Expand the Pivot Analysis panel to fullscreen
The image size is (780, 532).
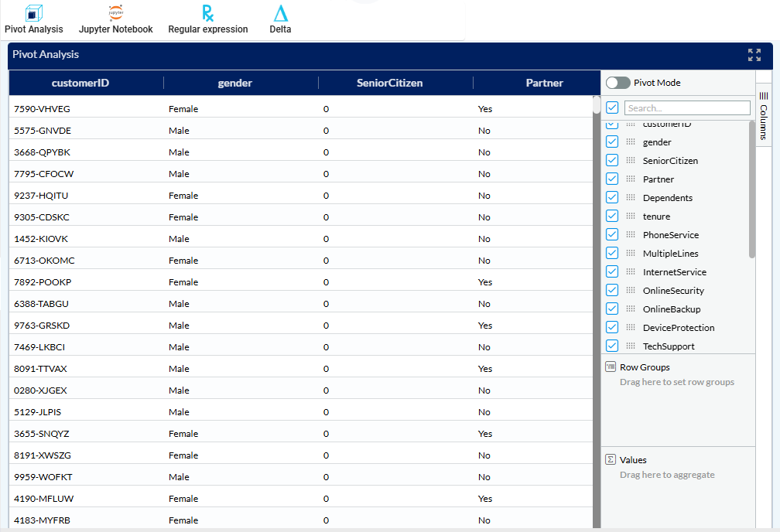(754, 55)
